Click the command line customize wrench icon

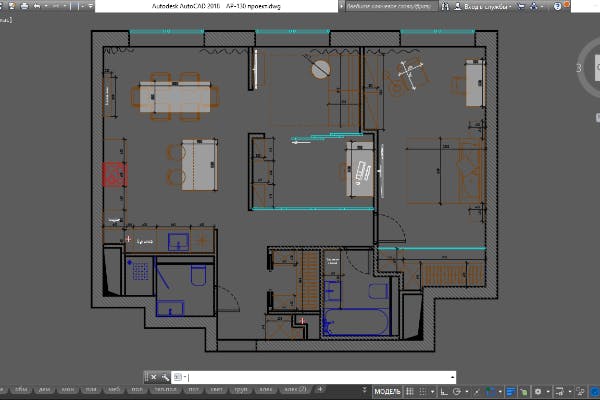tap(164, 377)
